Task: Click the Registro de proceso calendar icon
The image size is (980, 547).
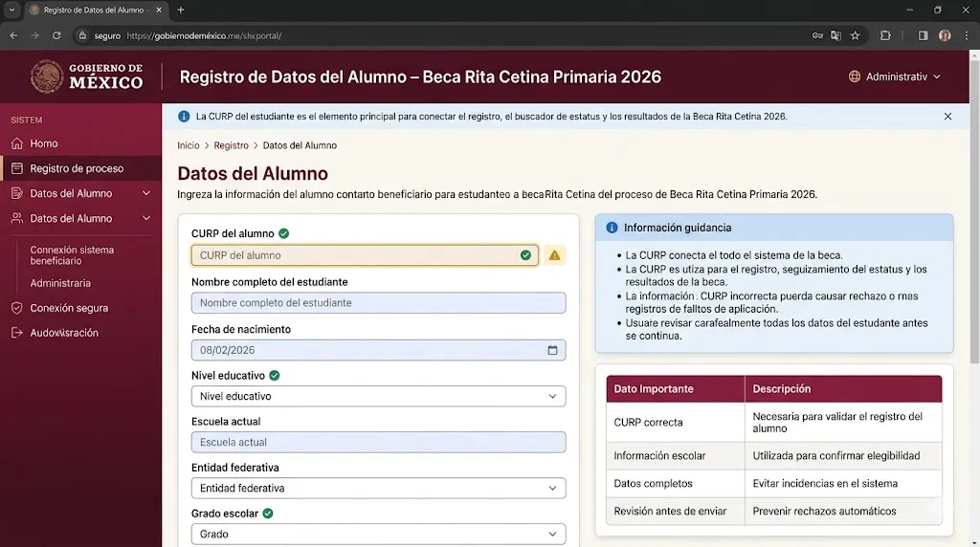Action: pyautogui.click(x=17, y=168)
